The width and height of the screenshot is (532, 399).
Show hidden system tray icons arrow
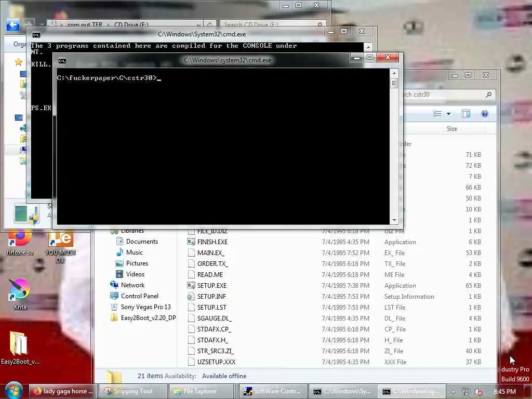tap(453, 392)
